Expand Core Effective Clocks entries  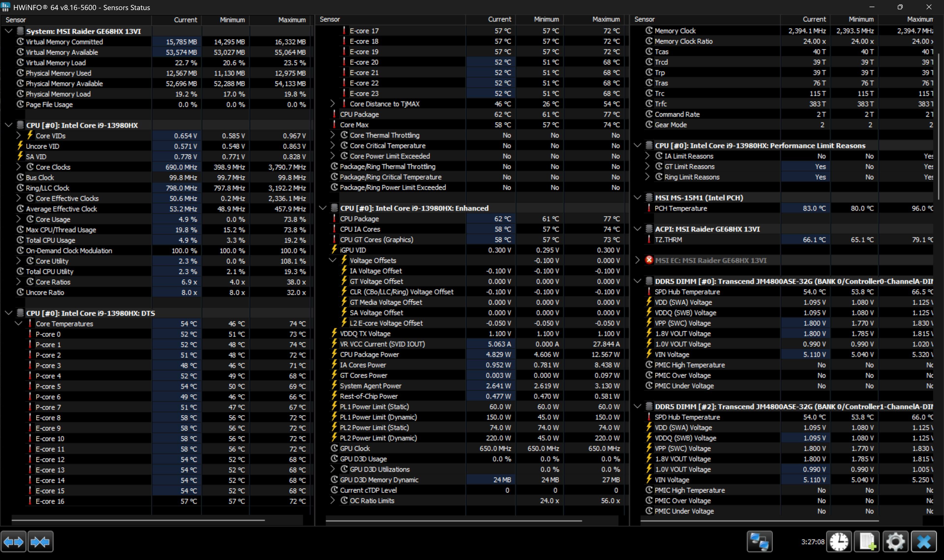coord(18,198)
